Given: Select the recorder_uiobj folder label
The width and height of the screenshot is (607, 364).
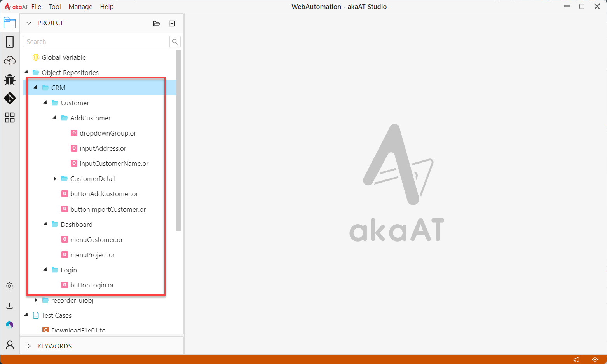Looking at the screenshot, I should pos(72,300).
